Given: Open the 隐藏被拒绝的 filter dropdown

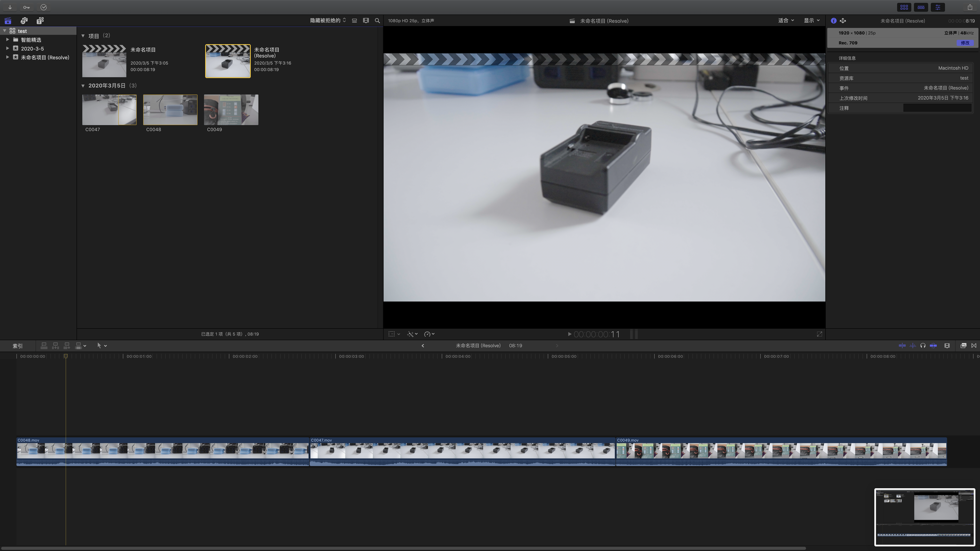Looking at the screenshot, I should [x=328, y=20].
